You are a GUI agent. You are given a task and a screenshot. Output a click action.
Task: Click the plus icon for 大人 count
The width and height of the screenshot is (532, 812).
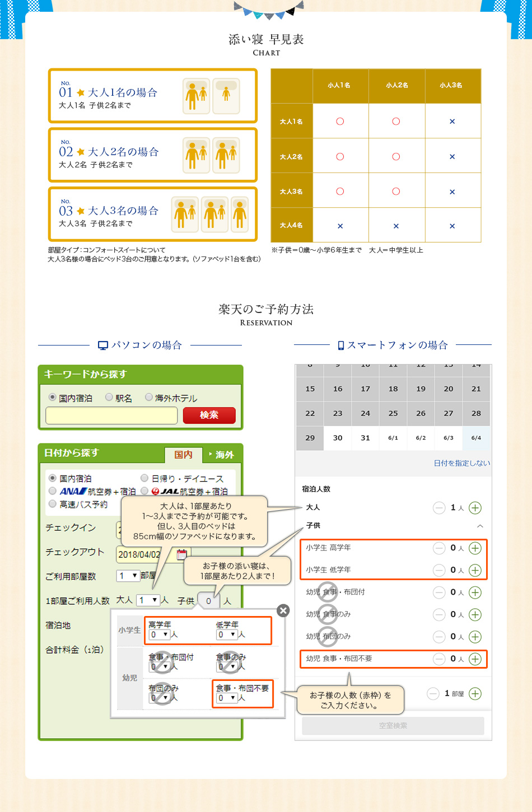point(475,508)
